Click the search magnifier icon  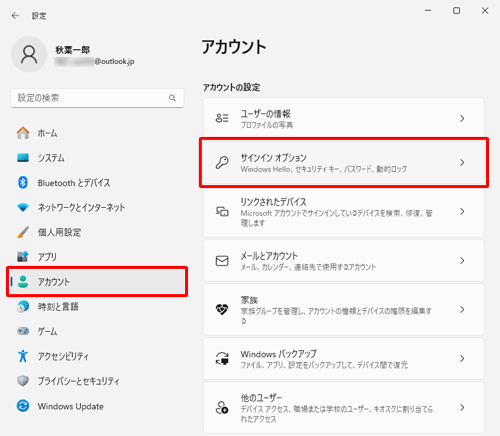click(x=172, y=98)
